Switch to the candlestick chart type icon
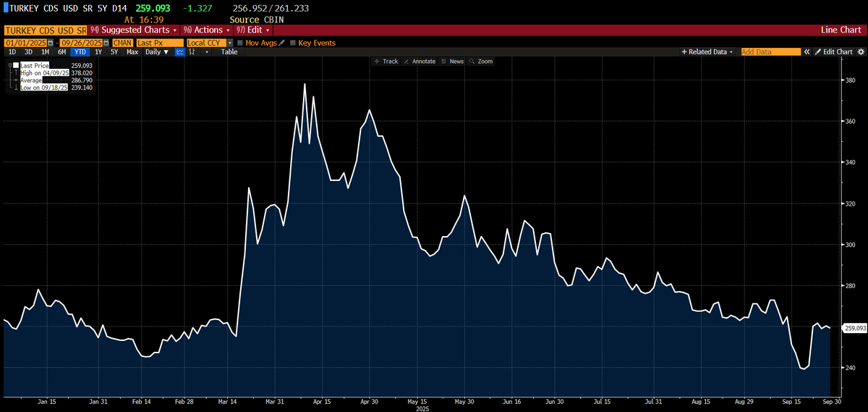The height and width of the screenshot is (412, 868). point(192,52)
